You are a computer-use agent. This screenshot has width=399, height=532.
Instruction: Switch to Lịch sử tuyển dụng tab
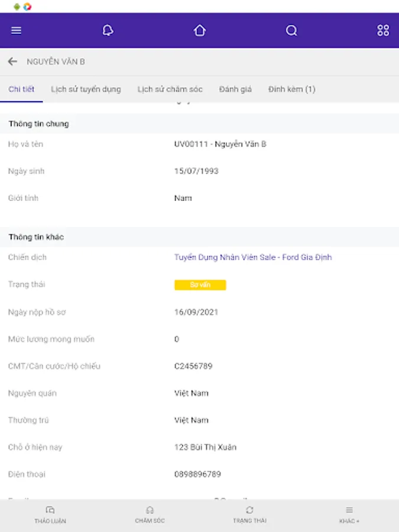(x=86, y=89)
